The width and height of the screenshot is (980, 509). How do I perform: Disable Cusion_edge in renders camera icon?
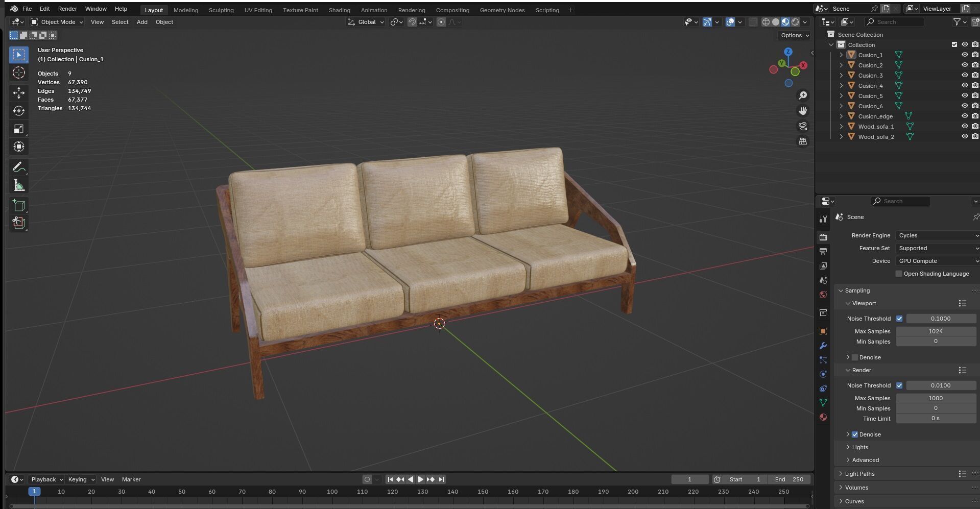pos(975,116)
